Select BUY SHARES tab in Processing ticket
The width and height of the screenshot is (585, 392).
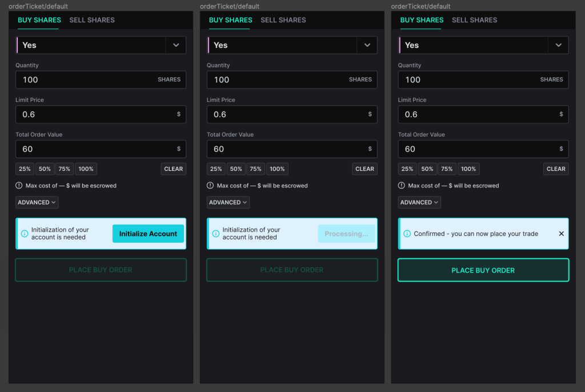[231, 20]
